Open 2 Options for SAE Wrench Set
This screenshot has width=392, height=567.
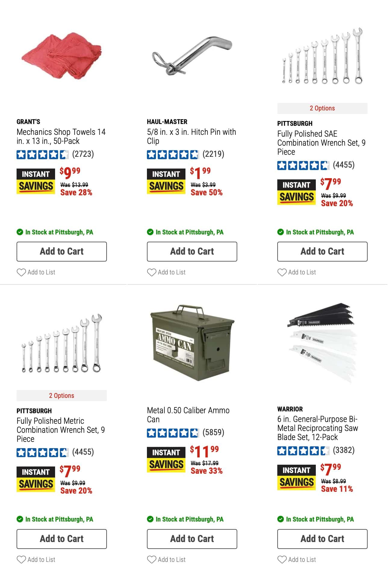pyautogui.click(x=322, y=108)
